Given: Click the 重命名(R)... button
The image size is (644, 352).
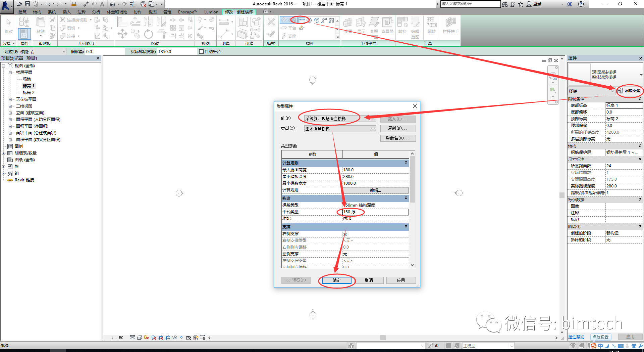Looking at the screenshot, I should (398, 138).
